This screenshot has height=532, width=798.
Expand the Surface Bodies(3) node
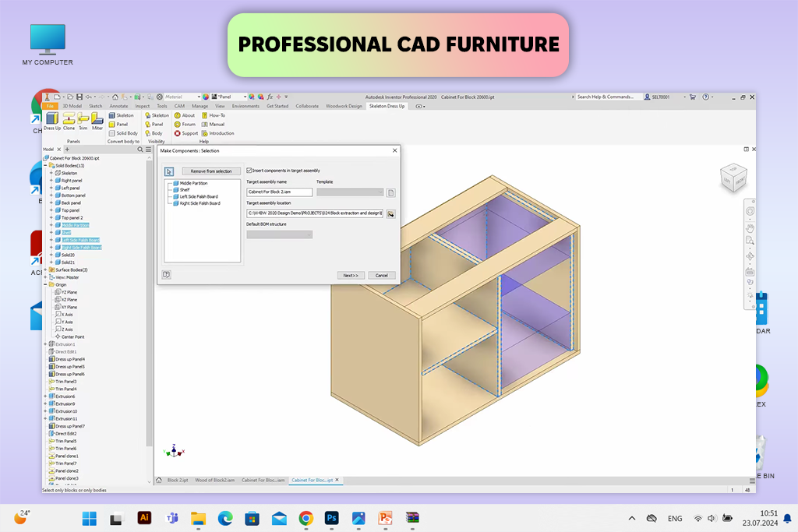[45, 270]
